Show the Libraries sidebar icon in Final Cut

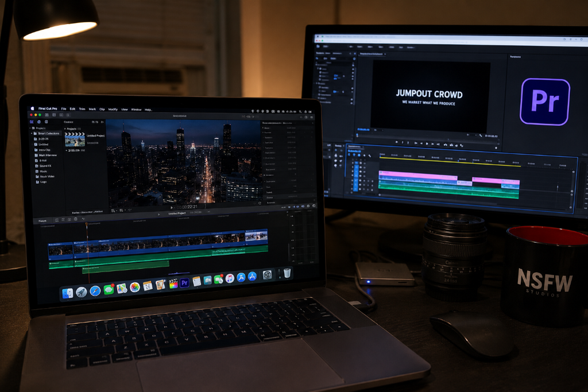point(32,122)
